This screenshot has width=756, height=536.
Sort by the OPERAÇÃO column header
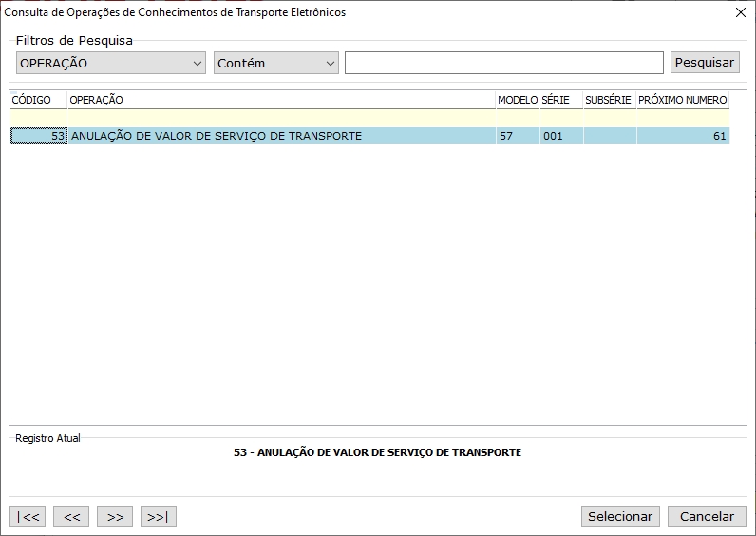pos(281,100)
